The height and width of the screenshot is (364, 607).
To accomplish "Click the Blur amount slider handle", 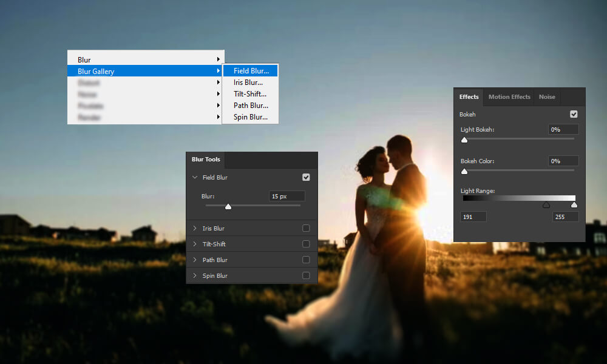I will click(228, 206).
